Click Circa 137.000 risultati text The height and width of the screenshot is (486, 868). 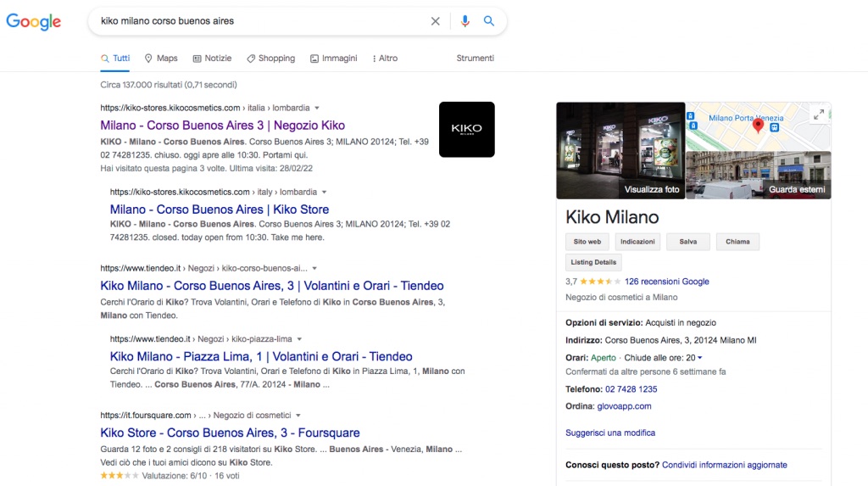pyautogui.click(x=169, y=85)
